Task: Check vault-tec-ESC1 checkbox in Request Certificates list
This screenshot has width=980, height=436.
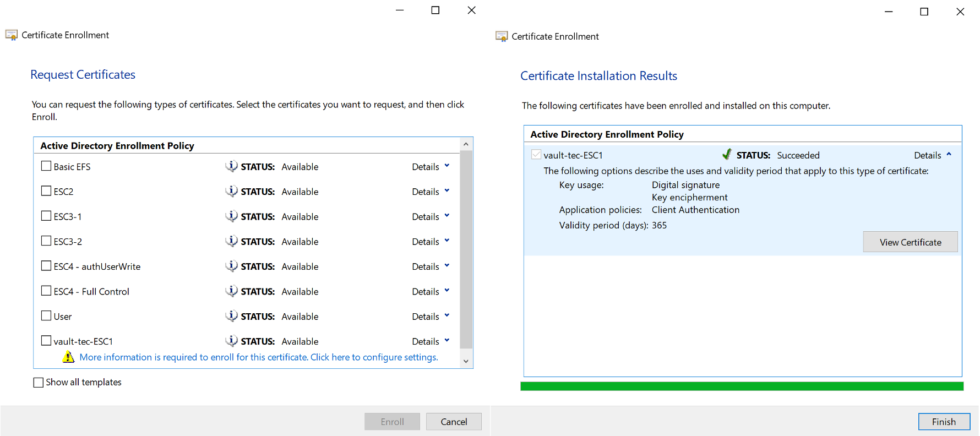Action: (46, 341)
